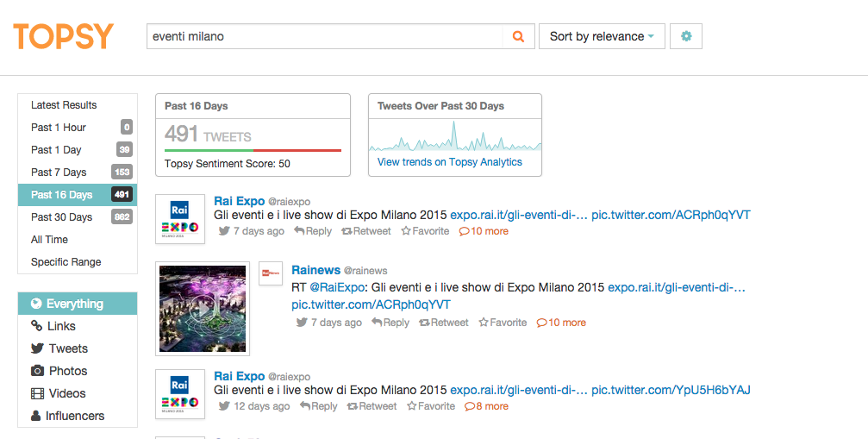Select the Past 30 Days filter

[x=78, y=217]
